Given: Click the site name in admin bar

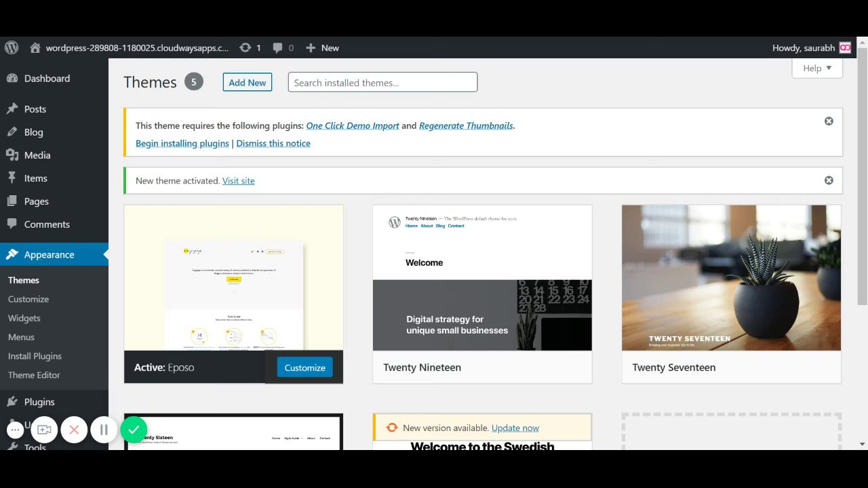Looking at the screenshot, I should coord(138,47).
